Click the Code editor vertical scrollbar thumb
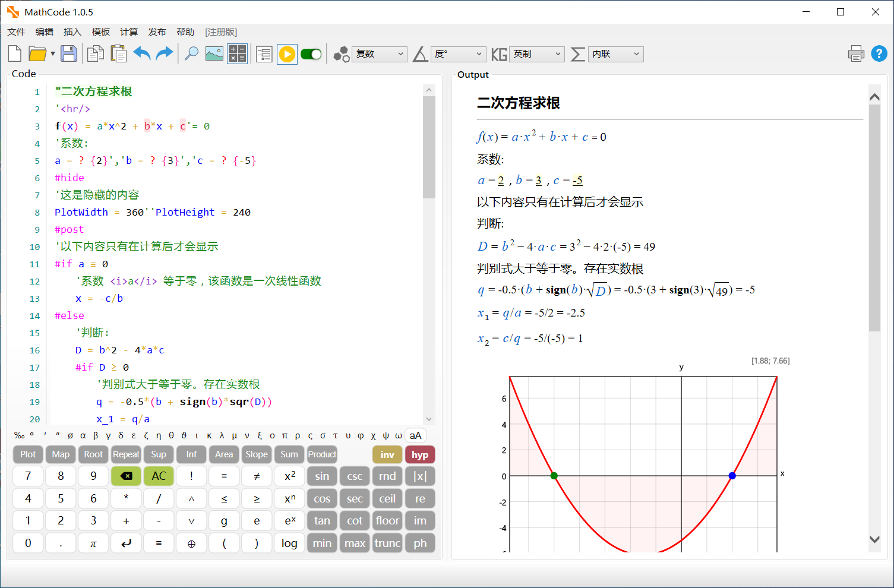 [x=429, y=147]
